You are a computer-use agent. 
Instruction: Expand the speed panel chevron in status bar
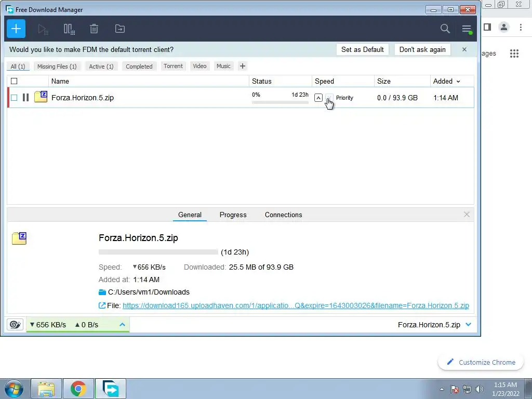tap(123, 325)
